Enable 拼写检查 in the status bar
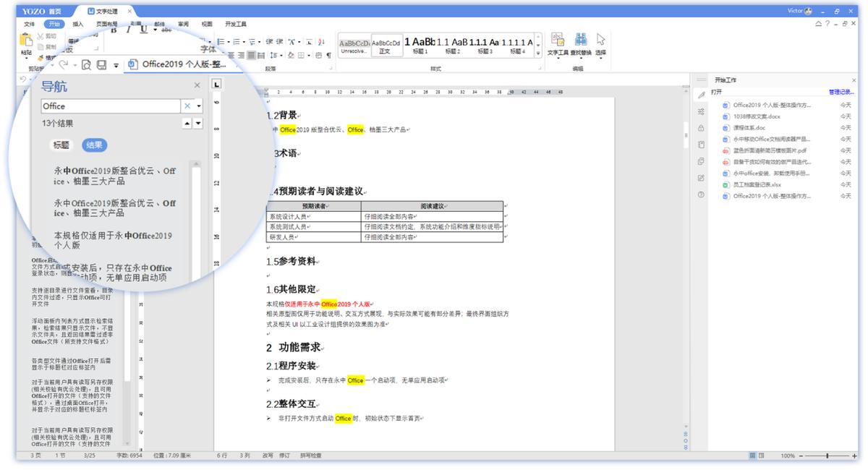 pyautogui.click(x=310, y=455)
